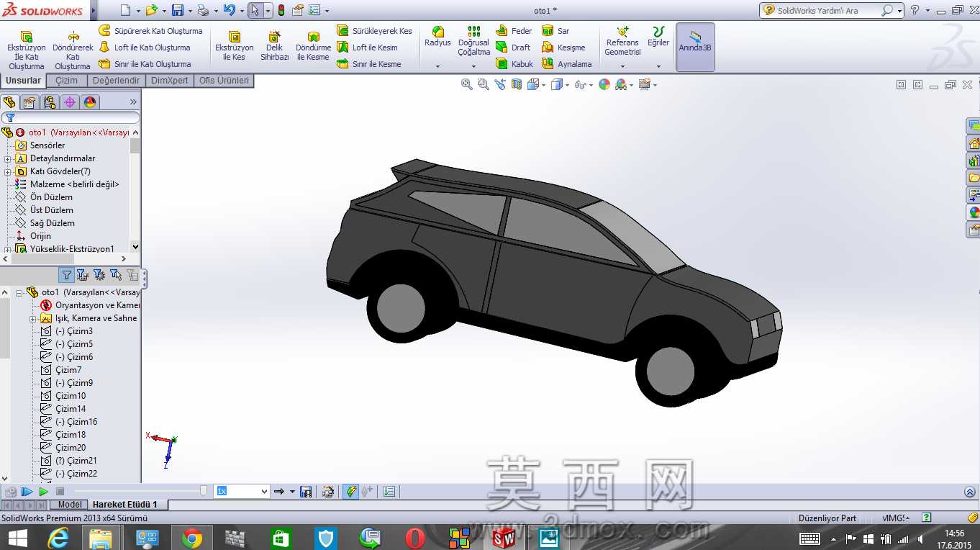The height and width of the screenshot is (550, 980).
Task: Toggle the Anında3B Instant3D button
Action: [695, 47]
